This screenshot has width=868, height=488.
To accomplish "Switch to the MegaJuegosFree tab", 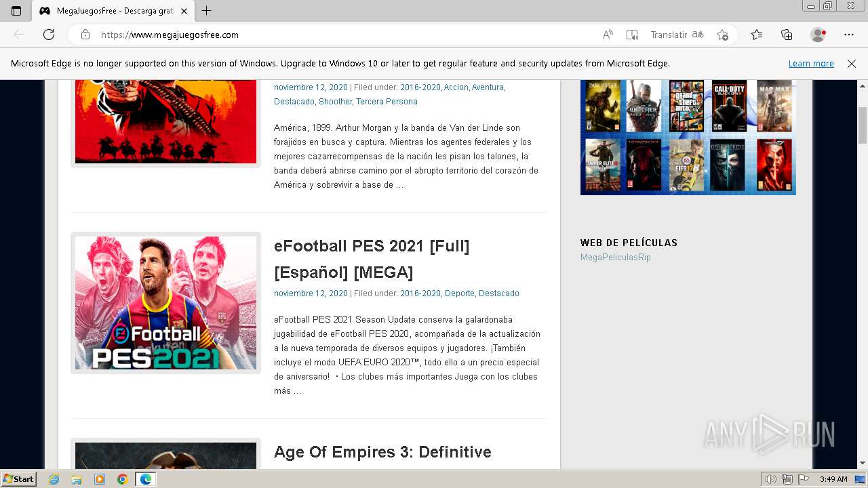I will [x=113, y=11].
